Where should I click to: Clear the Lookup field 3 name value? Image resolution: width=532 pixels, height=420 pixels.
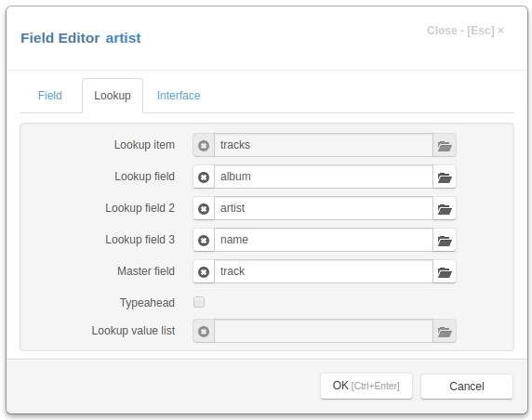click(204, 240)
